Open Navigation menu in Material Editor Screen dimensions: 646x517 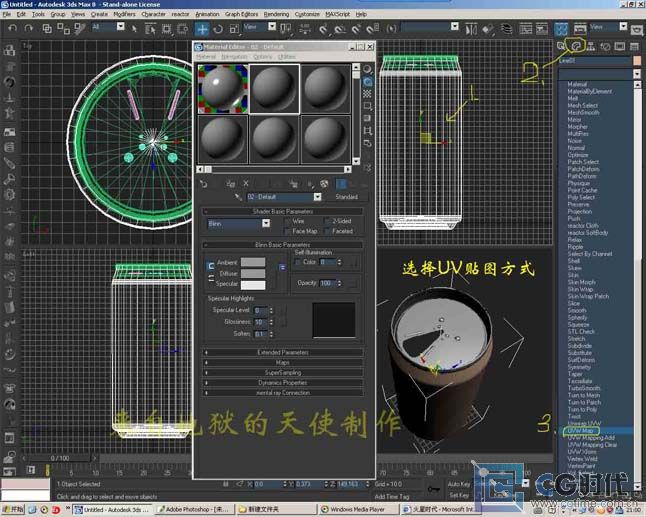point(234,56)
